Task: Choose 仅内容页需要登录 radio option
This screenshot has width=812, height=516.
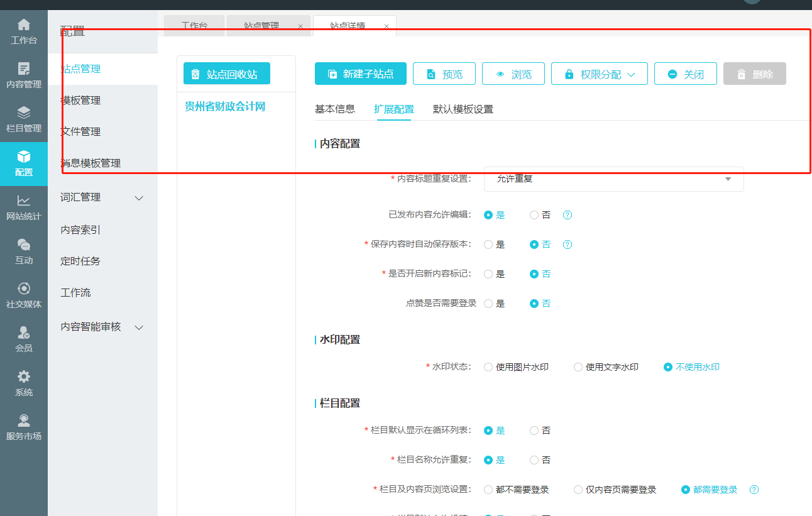Action: (578, 490)
